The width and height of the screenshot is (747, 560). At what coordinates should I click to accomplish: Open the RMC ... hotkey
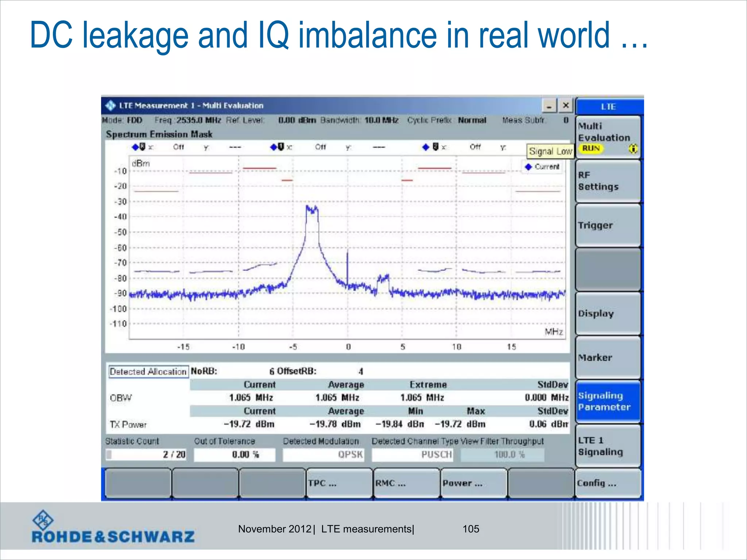(407, 483)
